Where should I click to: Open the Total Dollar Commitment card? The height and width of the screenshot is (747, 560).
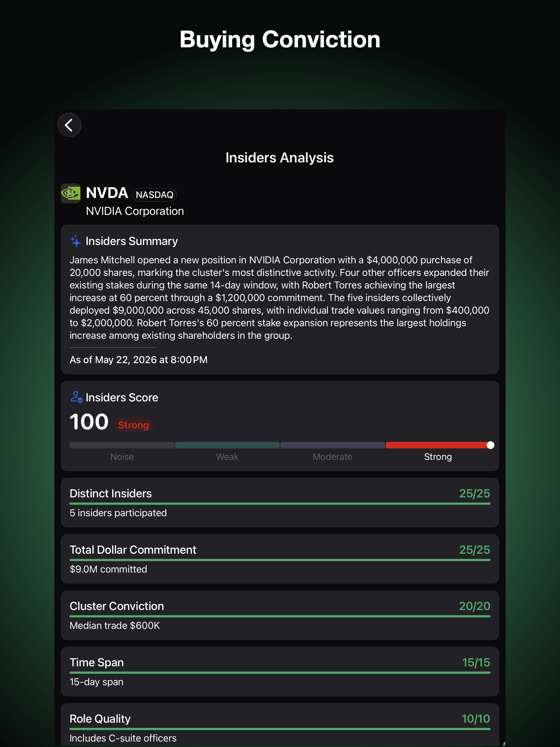point(280,559)
